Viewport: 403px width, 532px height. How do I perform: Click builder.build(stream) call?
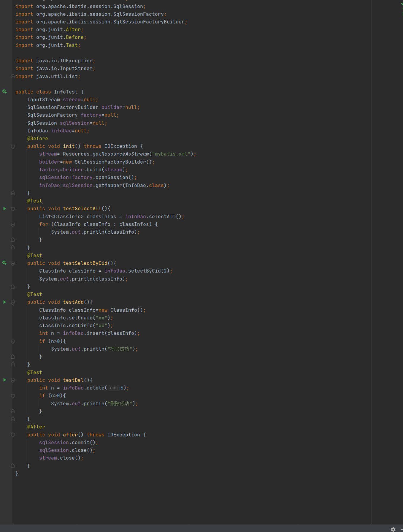point(94,170)
